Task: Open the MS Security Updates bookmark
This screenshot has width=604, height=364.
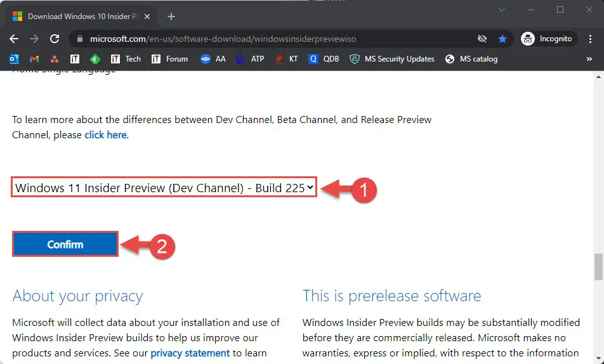Action: point(391,59)
